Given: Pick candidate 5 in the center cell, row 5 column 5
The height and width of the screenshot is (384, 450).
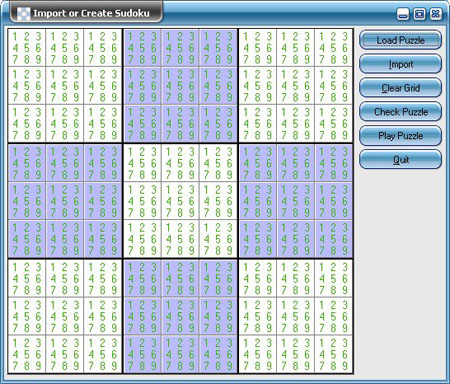Looking at the screenshot, I should (180, 201).
